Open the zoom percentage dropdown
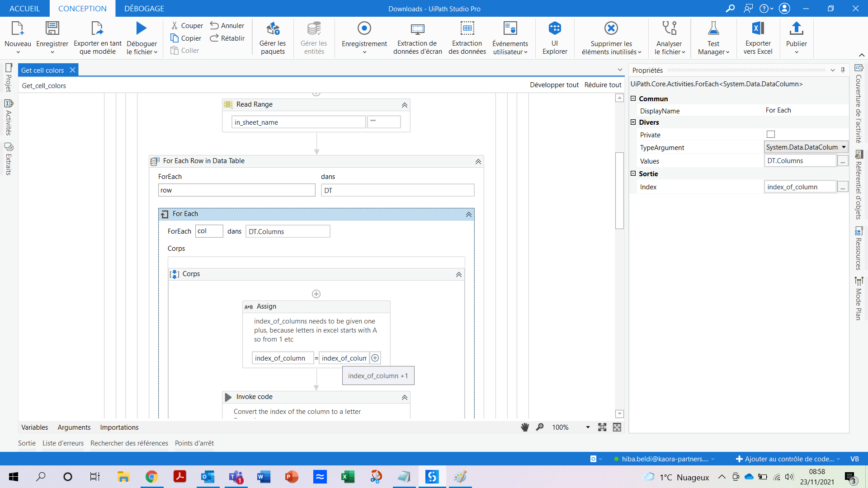Screen dimensions: 868x488 pos(588,427)
